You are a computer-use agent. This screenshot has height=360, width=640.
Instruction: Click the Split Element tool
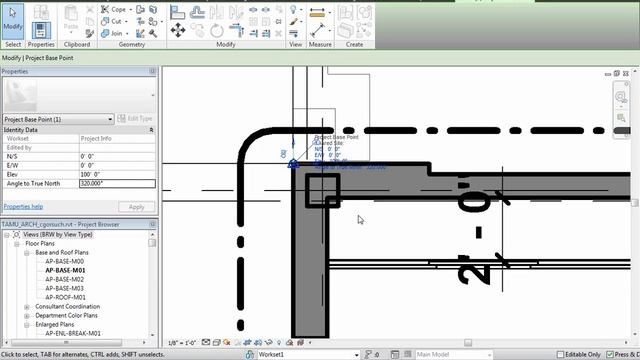pyautogui.click(x=253, y=9)
